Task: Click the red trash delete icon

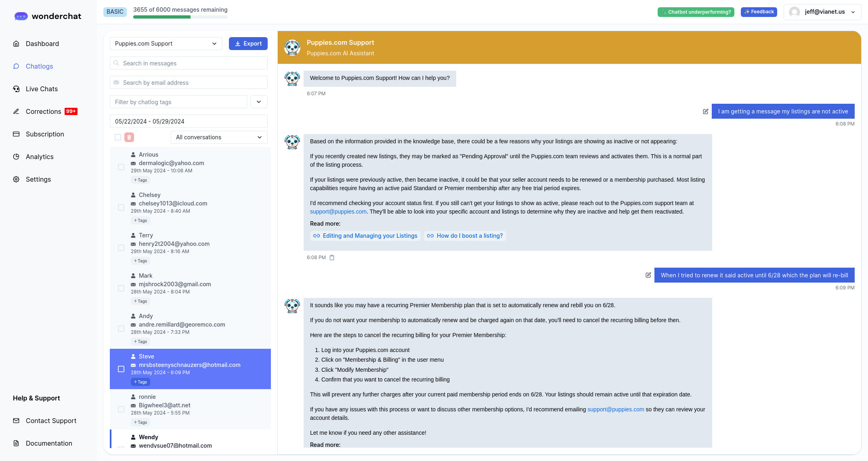Action: 129,137
